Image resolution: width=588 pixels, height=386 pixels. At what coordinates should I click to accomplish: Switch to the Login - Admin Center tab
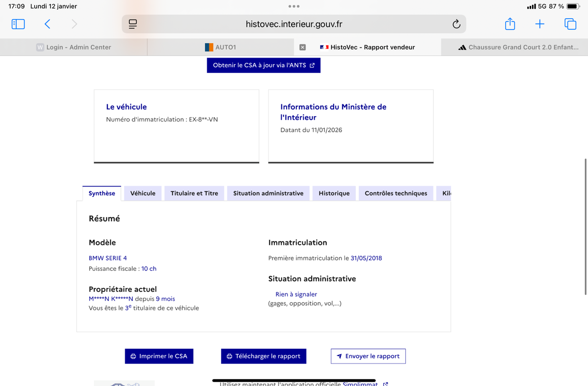[73, 47]
